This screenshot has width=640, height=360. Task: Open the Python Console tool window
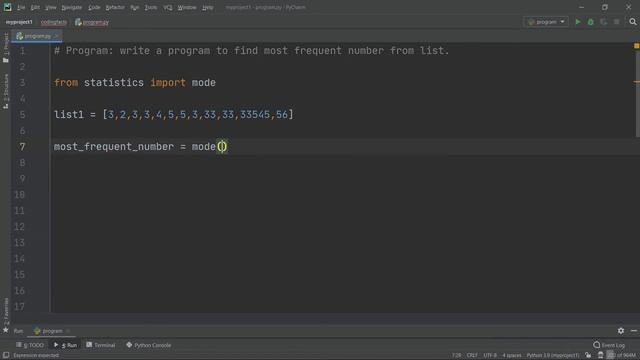click(x=149, y=345)
